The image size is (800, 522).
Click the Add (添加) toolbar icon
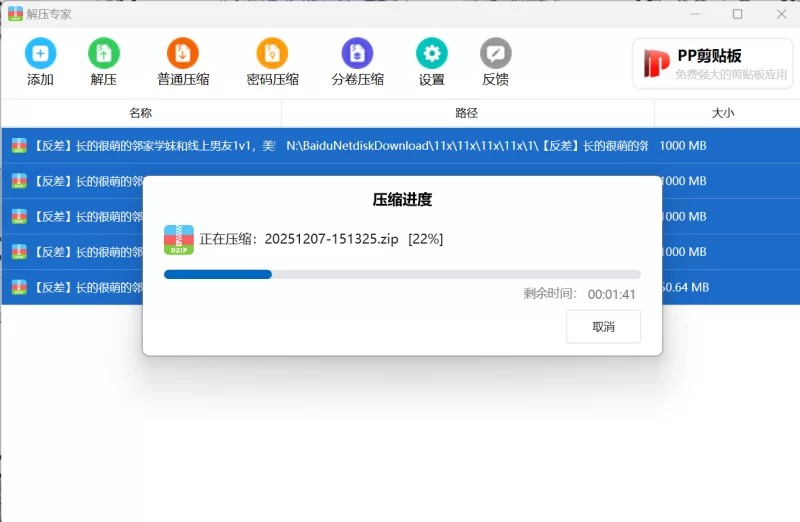pos(40,54)
